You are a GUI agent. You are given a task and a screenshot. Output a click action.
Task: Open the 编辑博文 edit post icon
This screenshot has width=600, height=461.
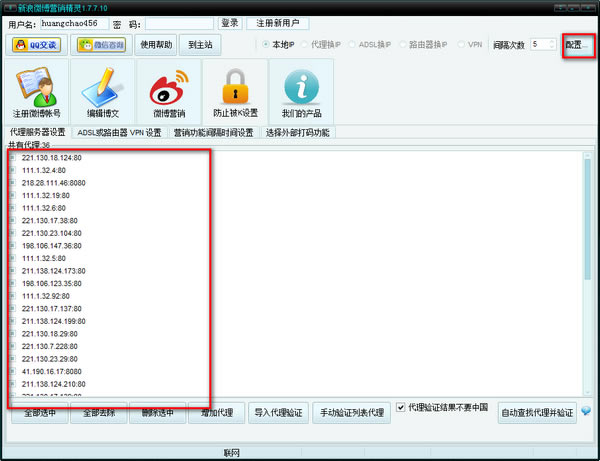(x=103, y=92)
